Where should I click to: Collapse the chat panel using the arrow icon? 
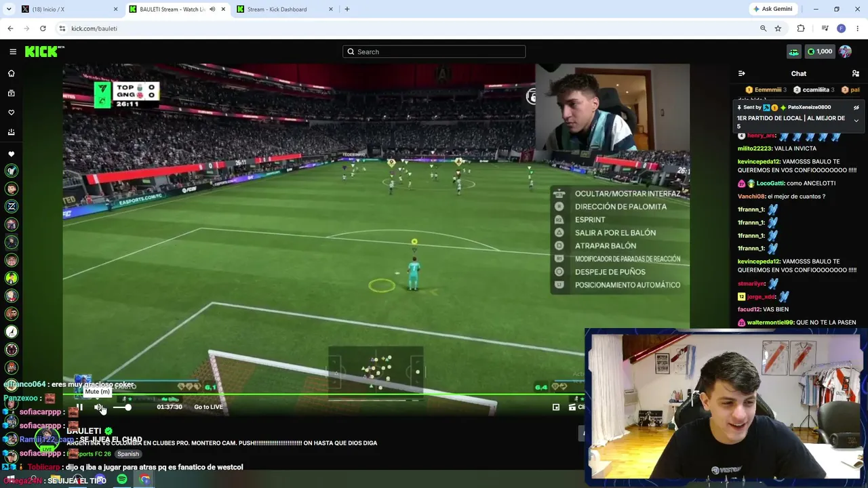741,73
